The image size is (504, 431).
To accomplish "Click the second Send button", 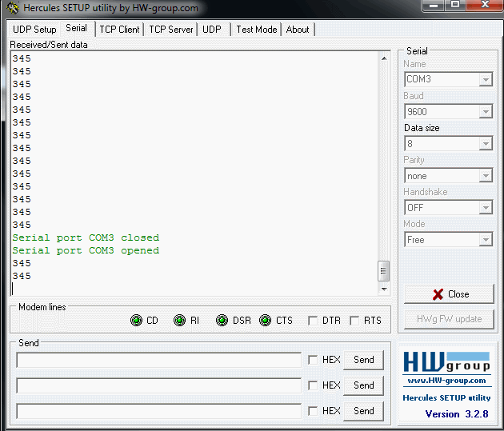I will [363, 385].
